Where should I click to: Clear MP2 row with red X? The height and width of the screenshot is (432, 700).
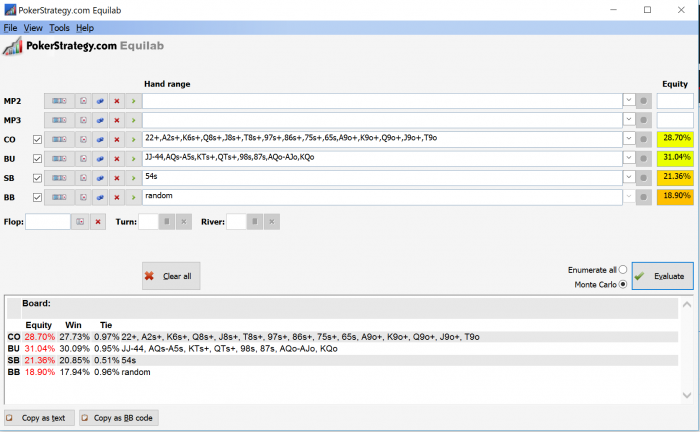[117, 101]
